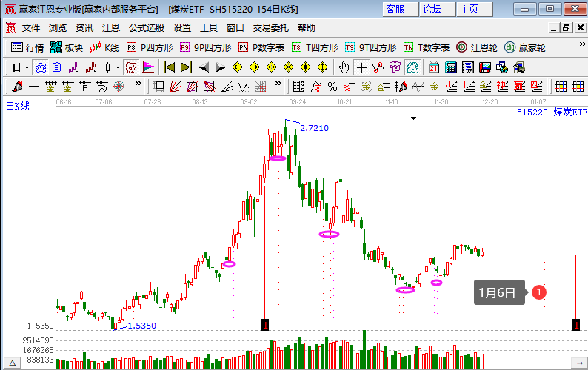Open the 窗口 menu

[235, 27]
